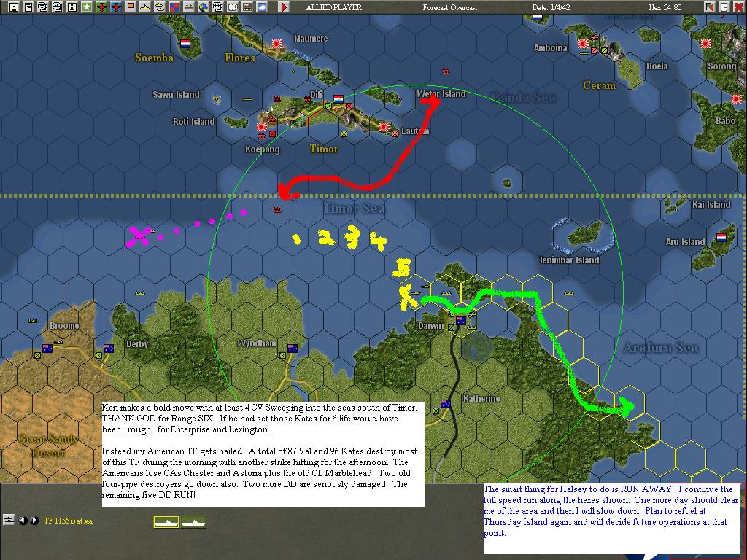
Task: Click the striped list toolbar icon
Action: [247, 7]
